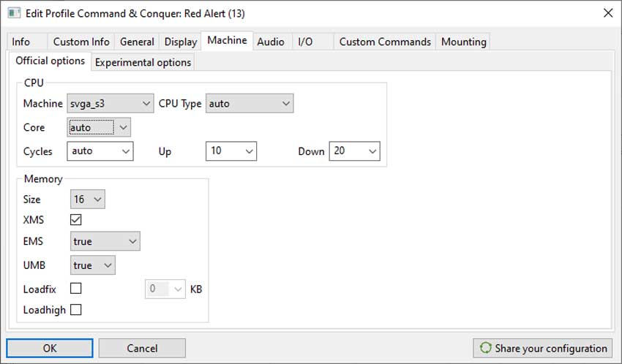This screenshot has width=622, height=364.
Task: Enable the Loadfix checkbox
Action: (76, 288)
